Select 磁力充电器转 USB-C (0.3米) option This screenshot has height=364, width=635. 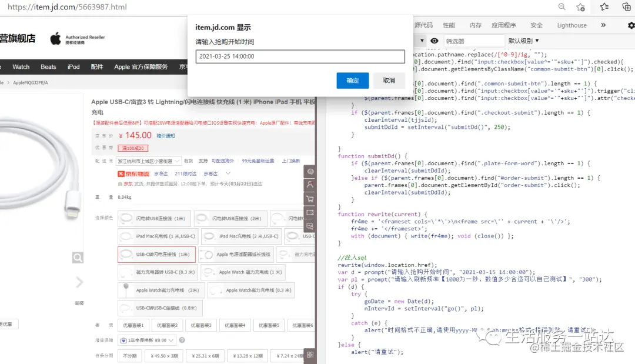pos(158,272)
